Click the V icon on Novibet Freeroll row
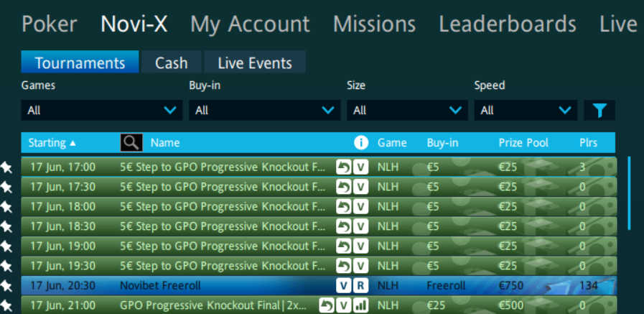The height and width of the screenshot is (314, 644). coord(344,285)
